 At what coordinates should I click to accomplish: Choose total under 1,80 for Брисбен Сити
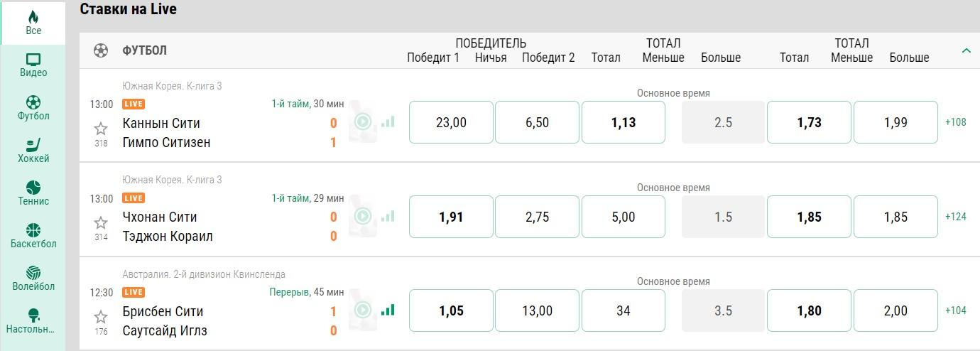coord(809,311)
